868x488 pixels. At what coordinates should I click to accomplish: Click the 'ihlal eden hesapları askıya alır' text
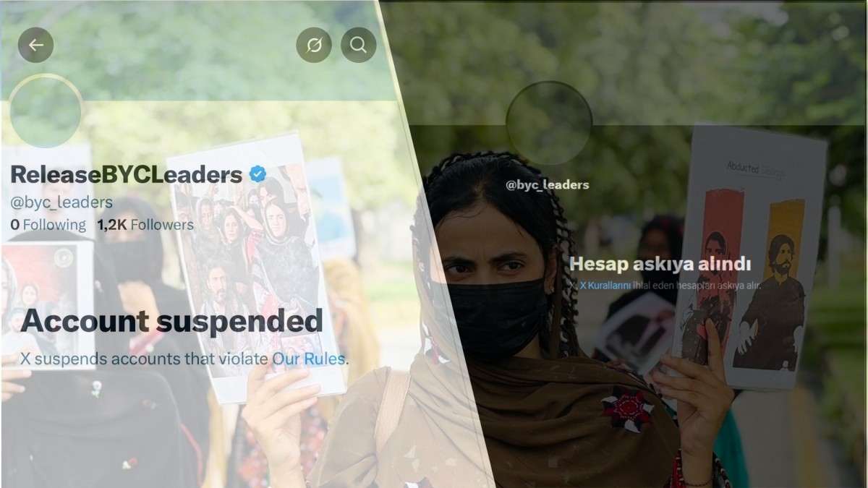point(698,286)
